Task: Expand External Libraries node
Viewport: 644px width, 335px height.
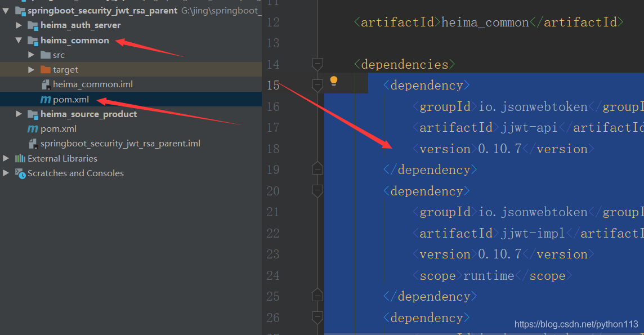Action: [6, 158]
